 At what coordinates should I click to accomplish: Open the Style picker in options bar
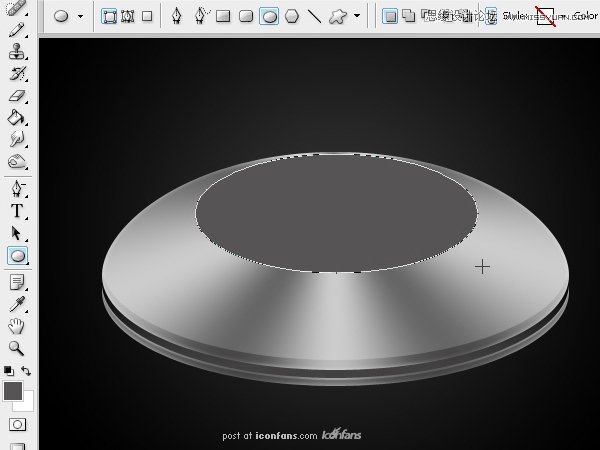tap(546, 16)
